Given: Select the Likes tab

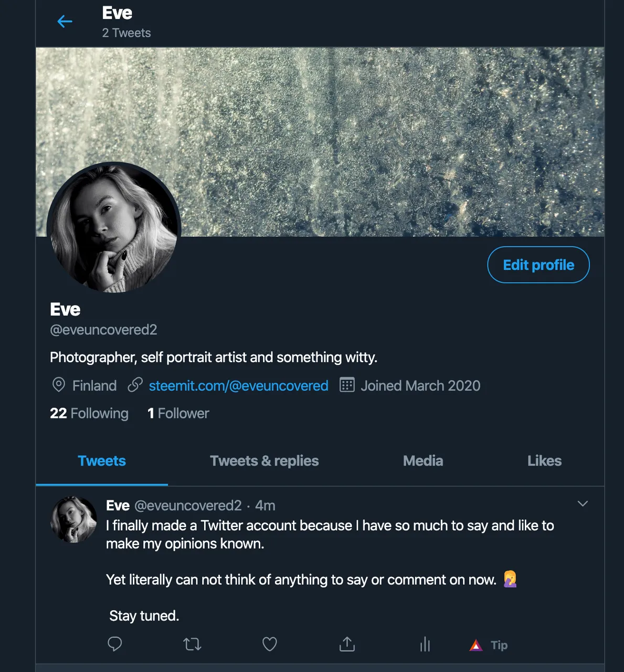Looking at the screenshot, I should coord(544,460).
